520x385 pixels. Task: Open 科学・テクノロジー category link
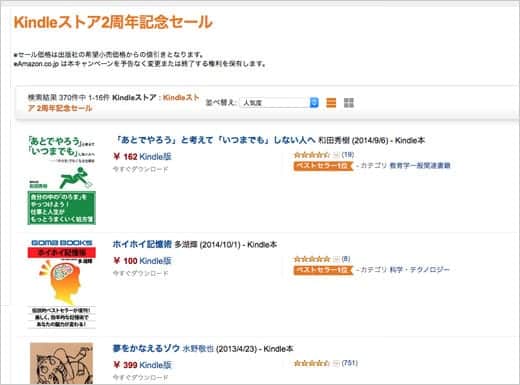tap(420, 269)
